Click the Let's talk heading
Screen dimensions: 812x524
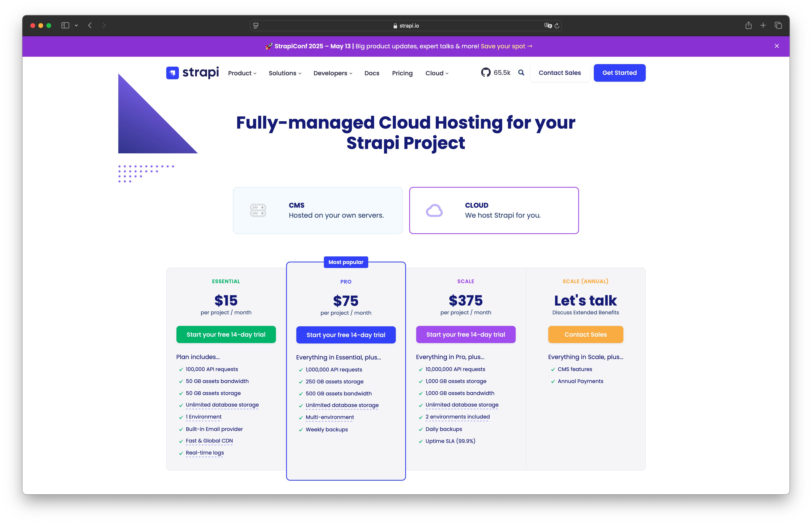(x=586, y=301)
